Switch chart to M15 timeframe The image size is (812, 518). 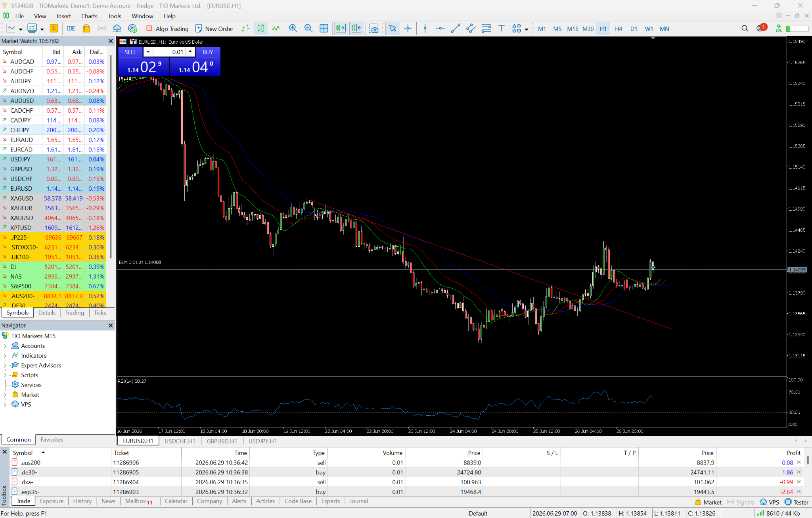click(x=573, y=29)
